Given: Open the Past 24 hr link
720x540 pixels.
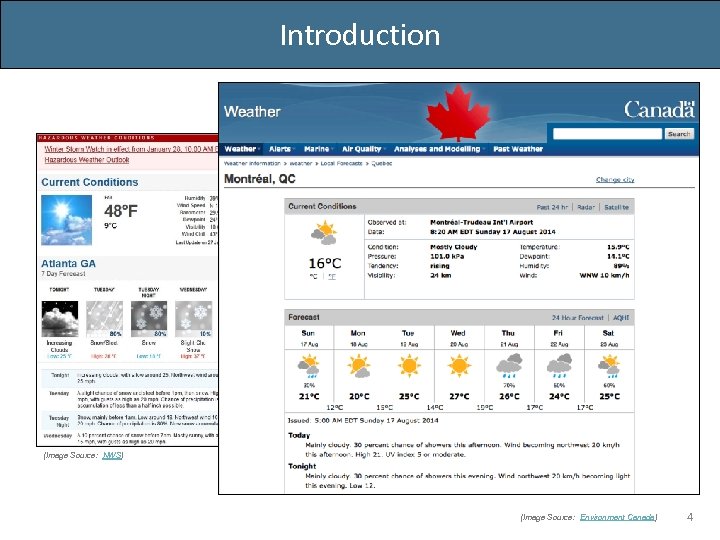Looking at the screenshot, I should [552, 207].
